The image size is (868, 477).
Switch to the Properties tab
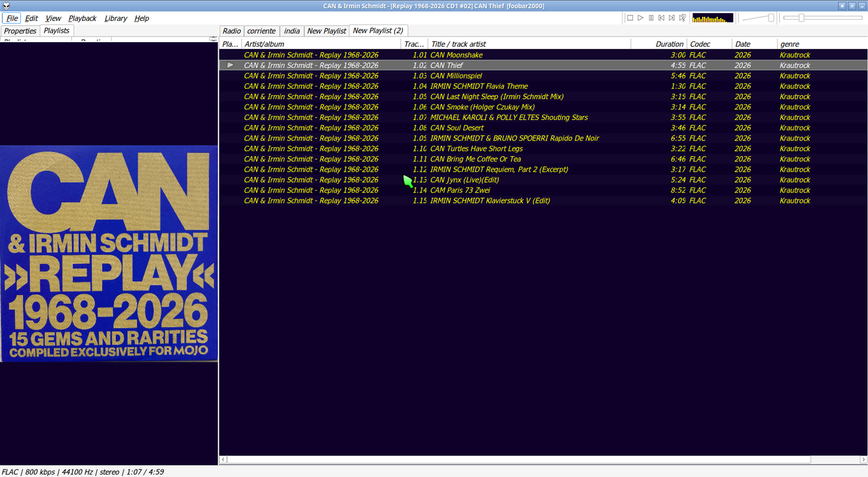pos(20,31)
